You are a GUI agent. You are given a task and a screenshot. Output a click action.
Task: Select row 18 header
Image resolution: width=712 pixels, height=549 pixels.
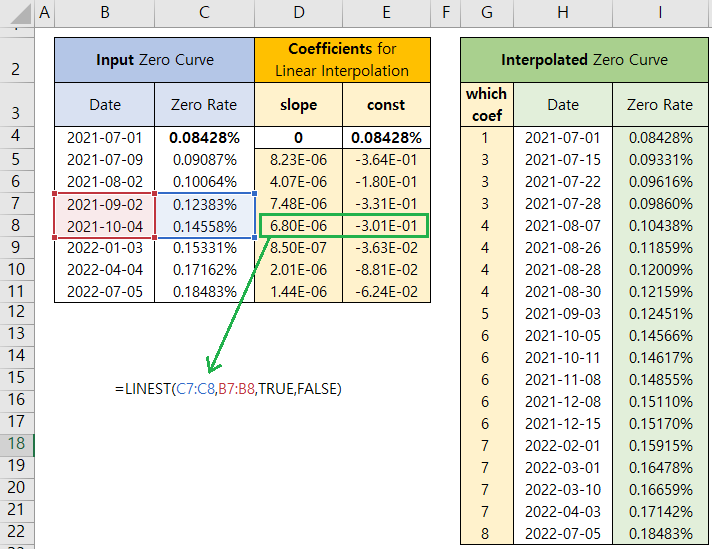pyautogui.click(x=17, y=443)
